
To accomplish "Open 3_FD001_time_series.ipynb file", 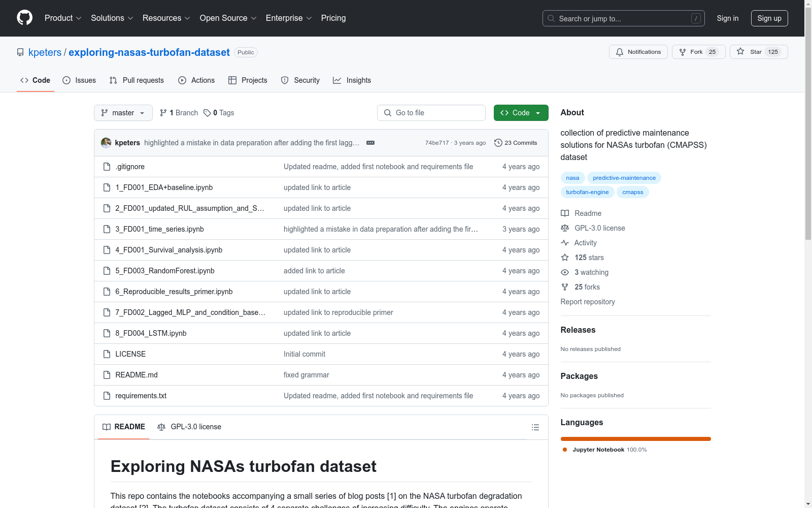I will coord(159,229).
